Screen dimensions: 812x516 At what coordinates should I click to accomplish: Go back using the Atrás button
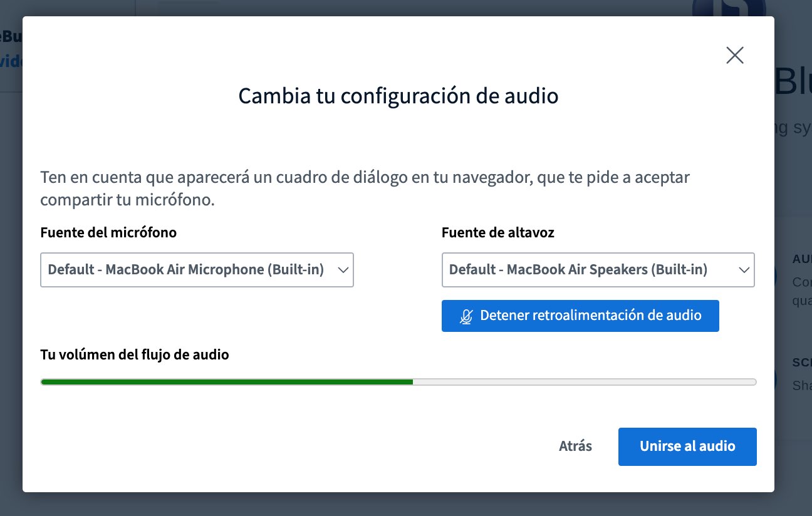(x=575, y=446)
